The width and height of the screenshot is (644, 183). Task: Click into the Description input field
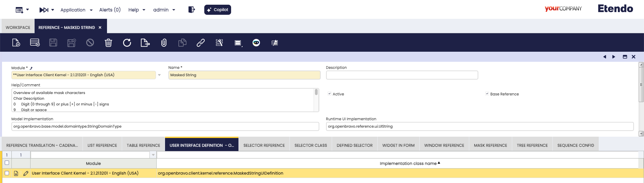pos(401,75)
